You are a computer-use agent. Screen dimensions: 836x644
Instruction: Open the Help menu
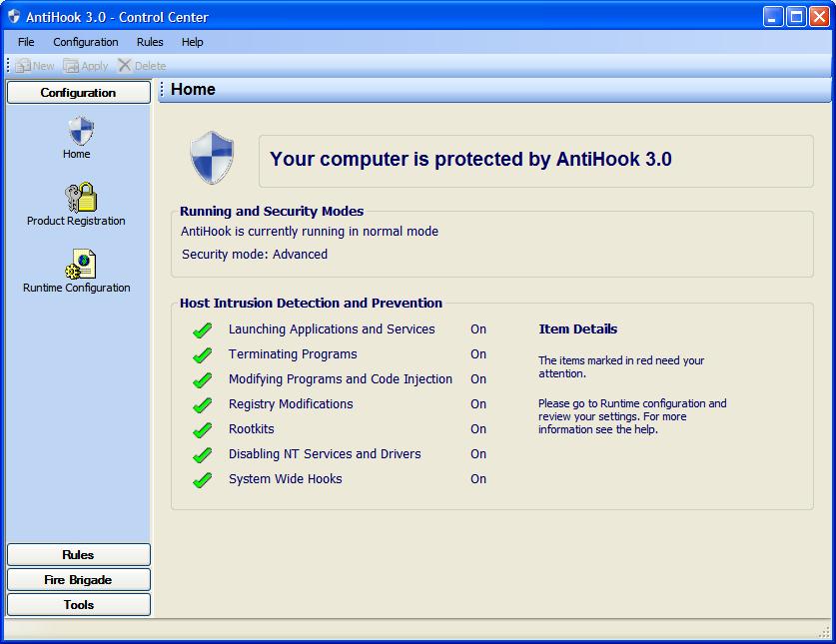tap(192, 42)
